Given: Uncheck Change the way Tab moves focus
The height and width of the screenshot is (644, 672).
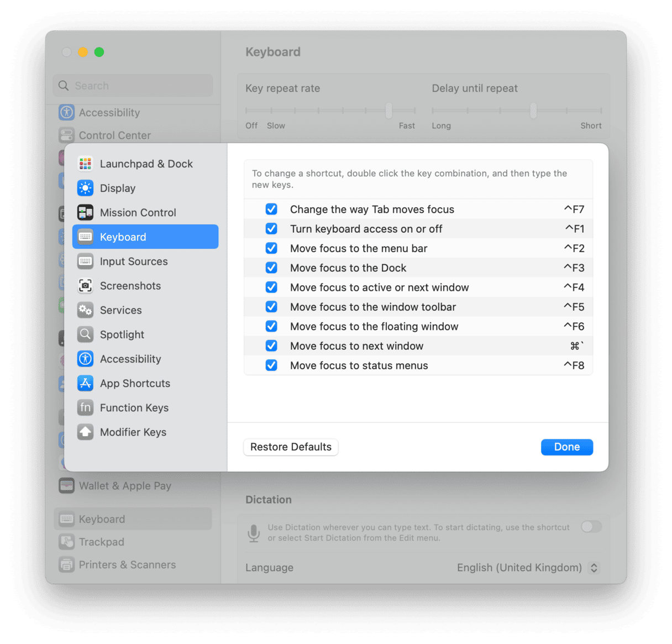Looking at the screenshot, I should pyautogui.click(x=271, y=209).
